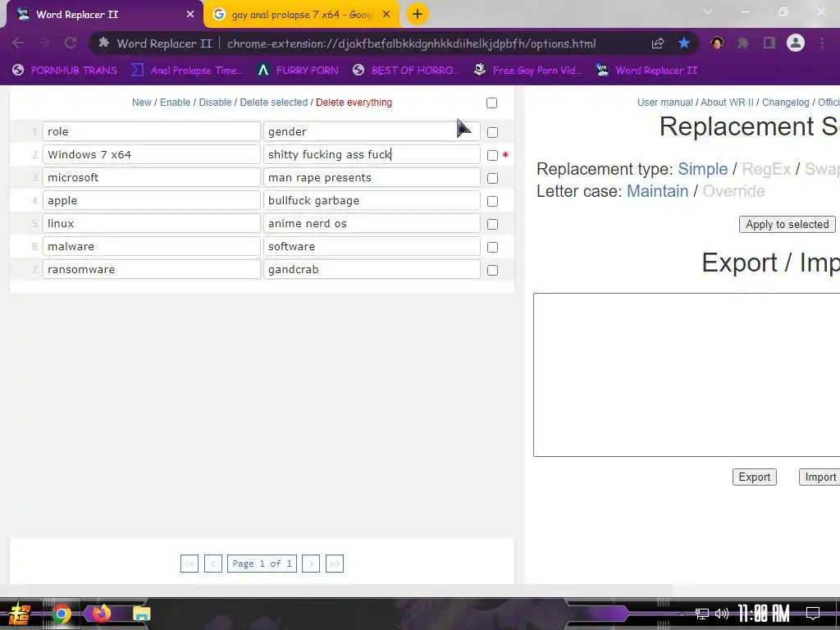Go to first page with << button
Screen dimensions: 840x630
tap(189, 564)
